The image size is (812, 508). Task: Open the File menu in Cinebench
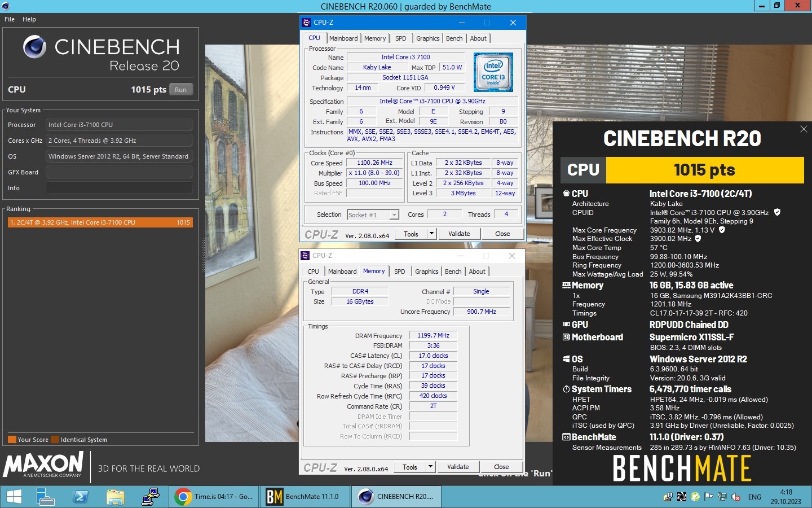[10, 19]
